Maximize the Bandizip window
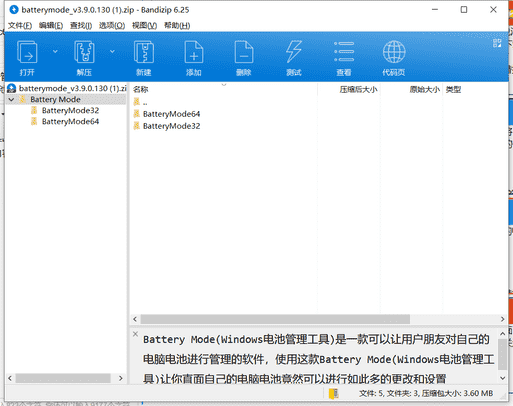This screenshot has height=406, width=513. (464, 10)
